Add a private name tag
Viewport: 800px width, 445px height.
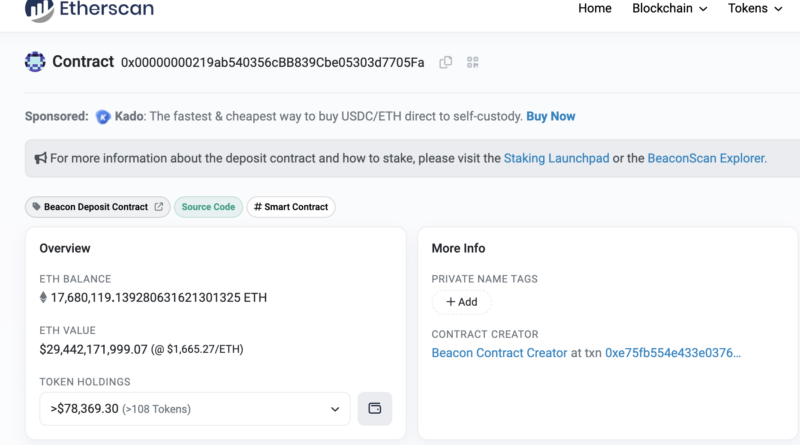click(x=461, y=302)
